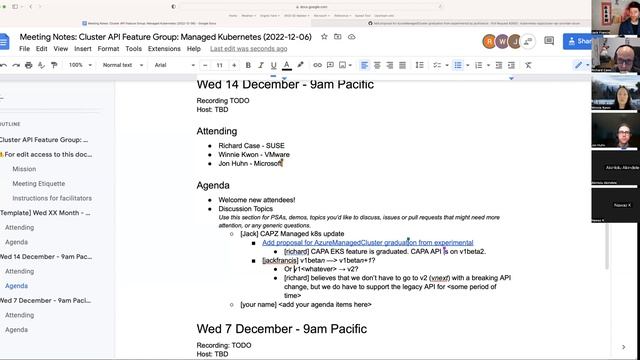
Task: Toggle underline formatting
Action: point(273,65)
